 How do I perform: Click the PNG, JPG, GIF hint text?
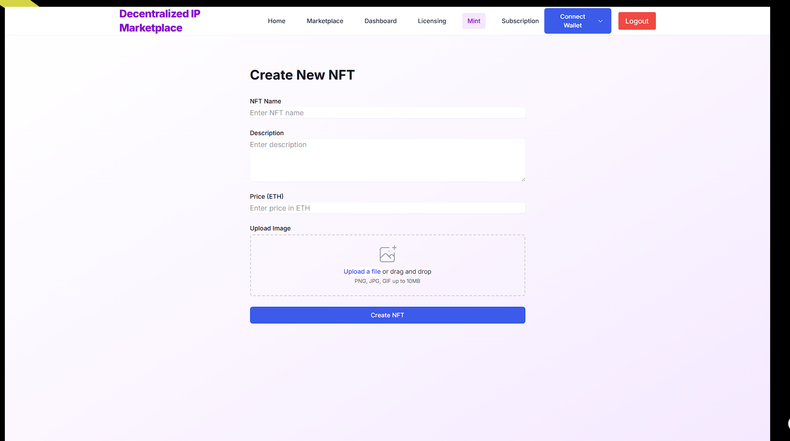coord(387,281)
